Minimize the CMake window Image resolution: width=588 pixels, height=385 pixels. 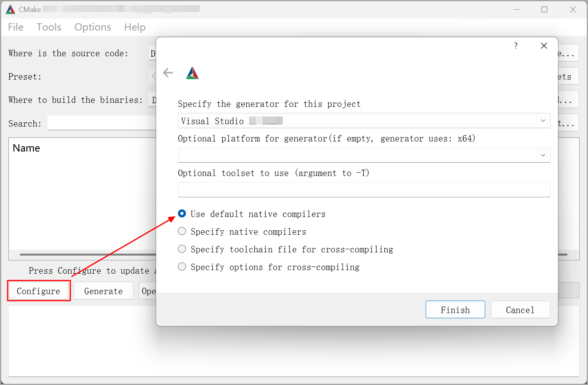517,10
